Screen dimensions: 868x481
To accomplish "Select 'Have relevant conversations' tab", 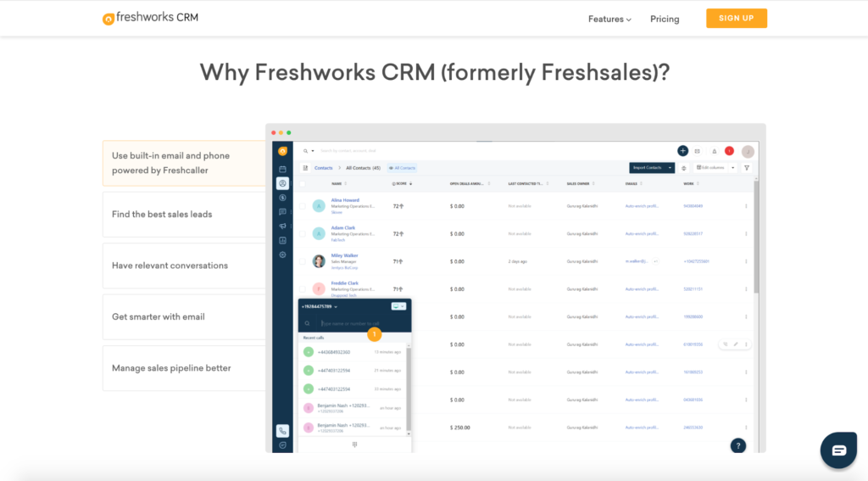I will [184, 266].
